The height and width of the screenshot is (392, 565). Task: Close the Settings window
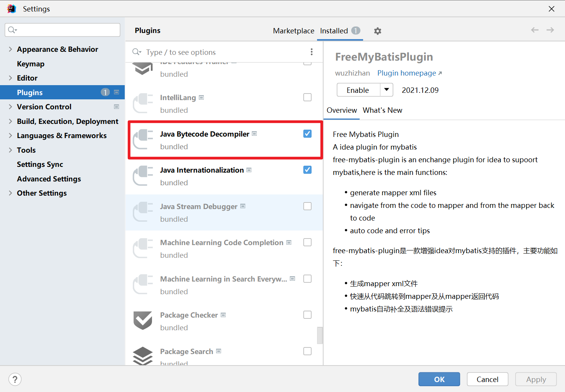[x=552, y=8]
